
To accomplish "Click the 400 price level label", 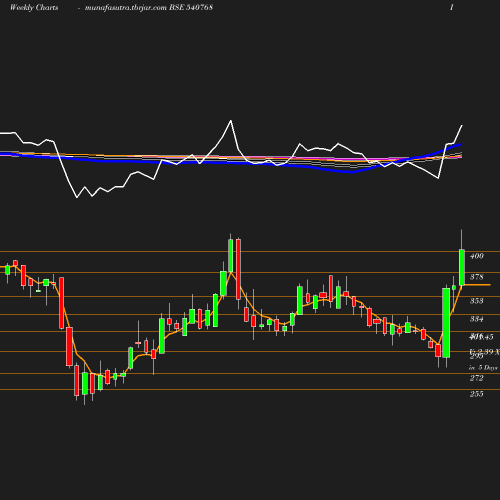I will pyautogui.click(x=476, y=256).
